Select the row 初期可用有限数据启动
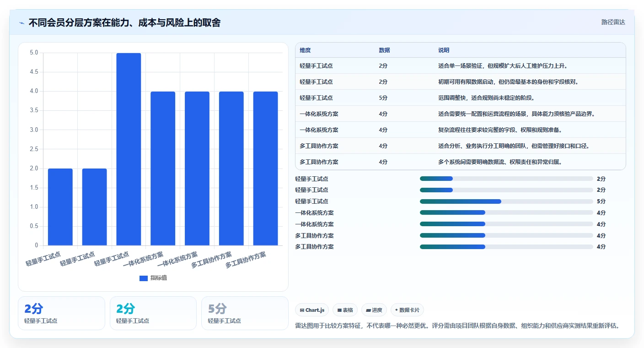This screenshot has height=348, width=644. 461,82
